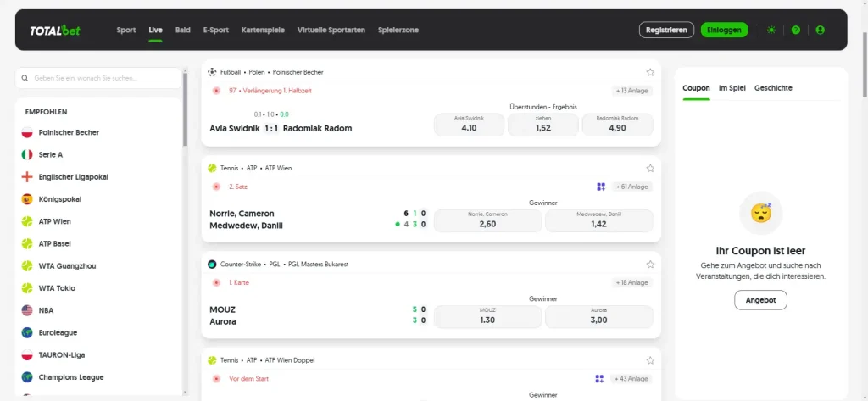The image size is (868, 401).
Task: Favorite the Polnischer Becher match star
Action: [x=650, y=72]
